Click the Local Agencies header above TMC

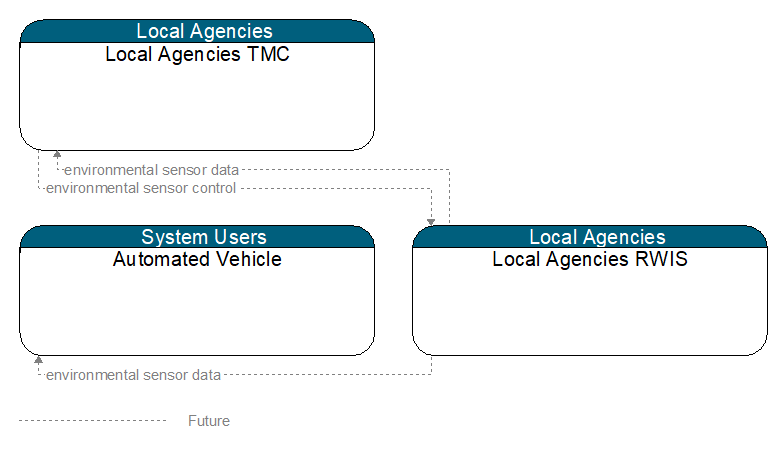[x=204, y=31]
